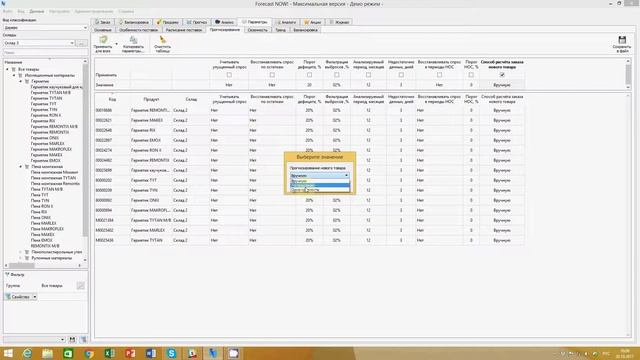
Task: Open the Windows Start button
Action: tap(8, 353)
